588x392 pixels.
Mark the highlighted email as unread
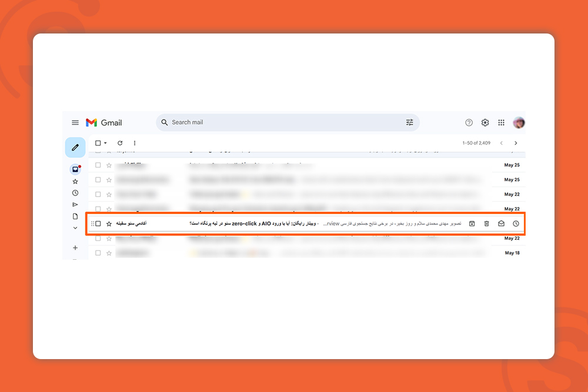coord(501,224)
